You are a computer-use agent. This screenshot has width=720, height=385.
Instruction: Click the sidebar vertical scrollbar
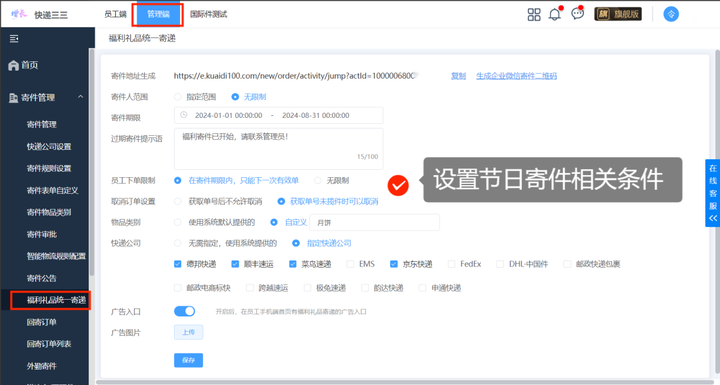[91, 162]
